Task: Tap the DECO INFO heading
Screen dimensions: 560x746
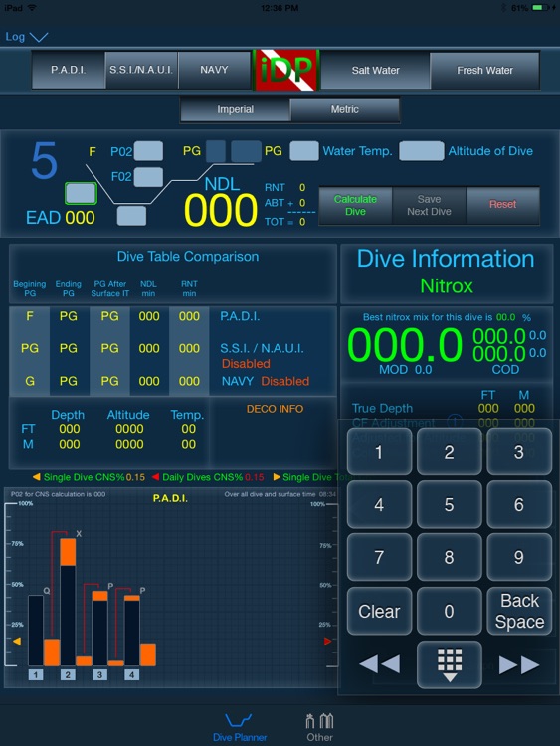Action: click(x=275, y=409)
